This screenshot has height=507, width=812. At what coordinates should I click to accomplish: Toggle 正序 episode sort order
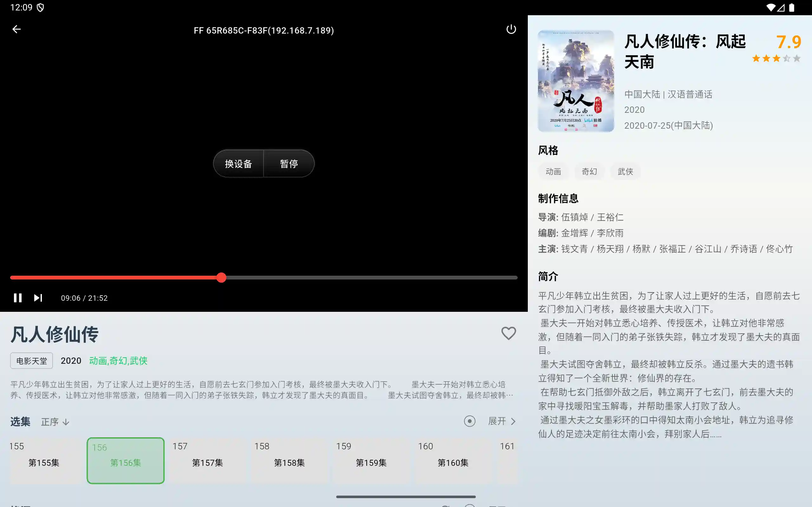click(x=55, y=421)
